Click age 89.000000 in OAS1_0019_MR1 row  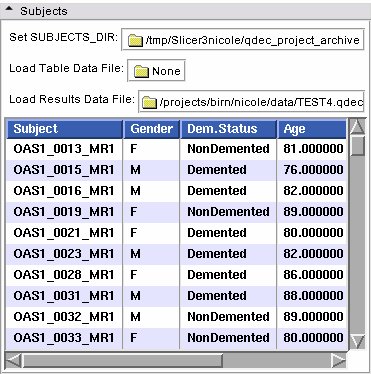click(312, 212)
